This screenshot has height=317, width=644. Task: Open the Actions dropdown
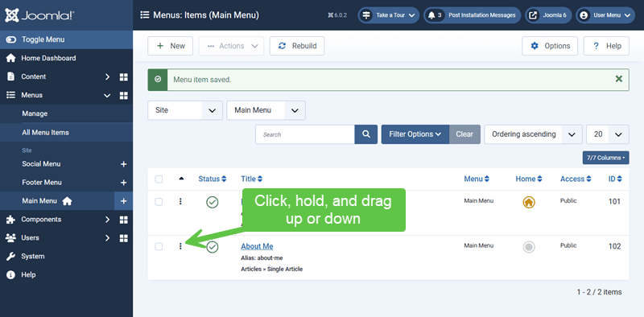point(232,46)
